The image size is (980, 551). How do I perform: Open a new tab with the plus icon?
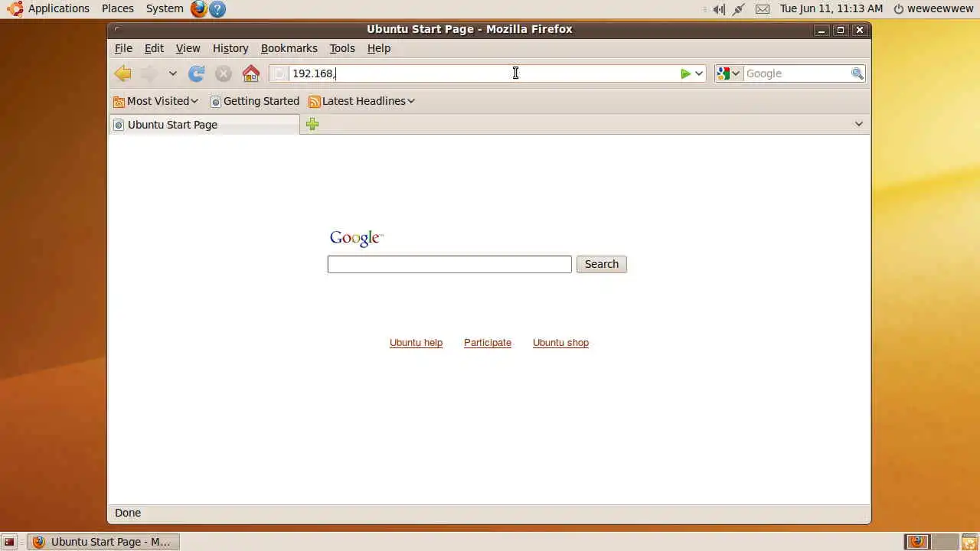coord(312,124)
